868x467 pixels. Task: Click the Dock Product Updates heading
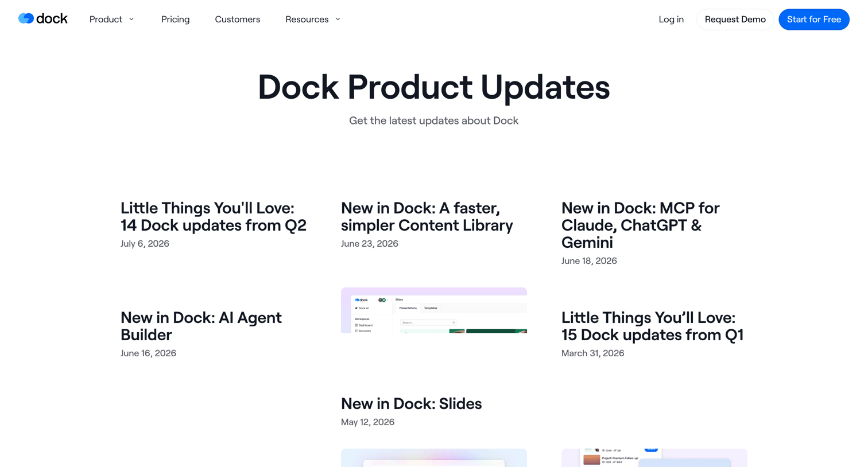pyautogui.click(x=433, y=87)
